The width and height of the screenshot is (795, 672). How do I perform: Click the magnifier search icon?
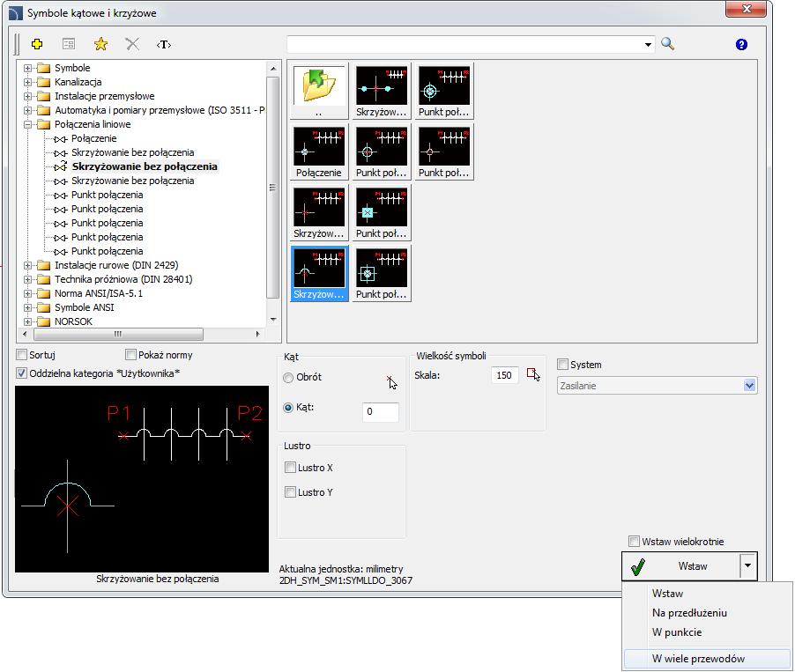[x=668, y=44]
